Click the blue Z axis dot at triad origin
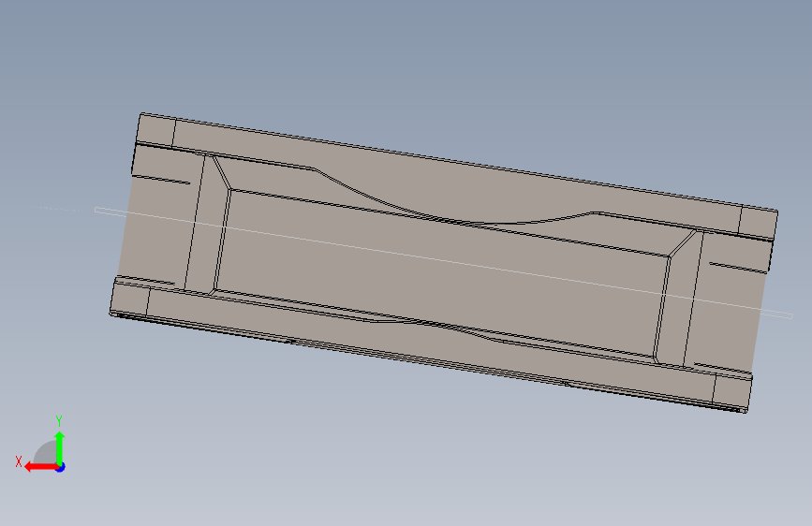The image size is (812, 526). click(61, 467)
